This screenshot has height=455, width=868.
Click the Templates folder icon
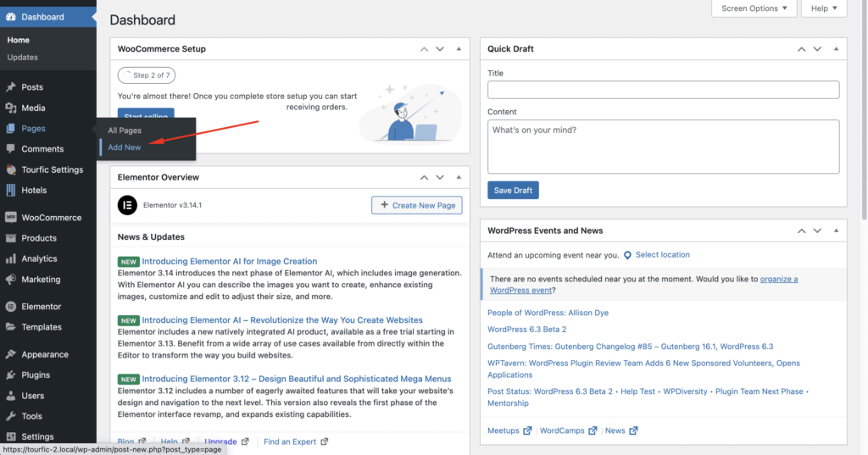[10, 326]
